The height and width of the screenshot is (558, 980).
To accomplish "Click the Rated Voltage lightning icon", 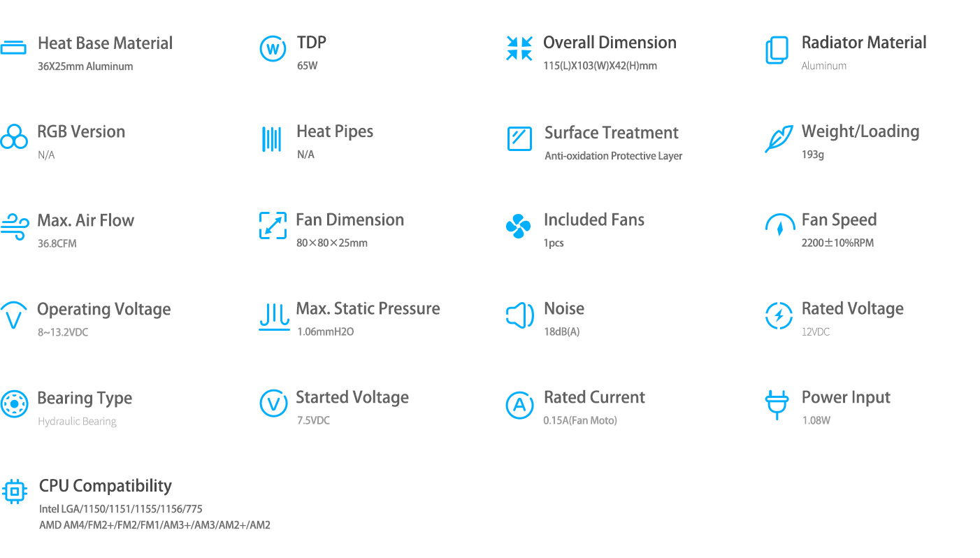I will [779, 315].
